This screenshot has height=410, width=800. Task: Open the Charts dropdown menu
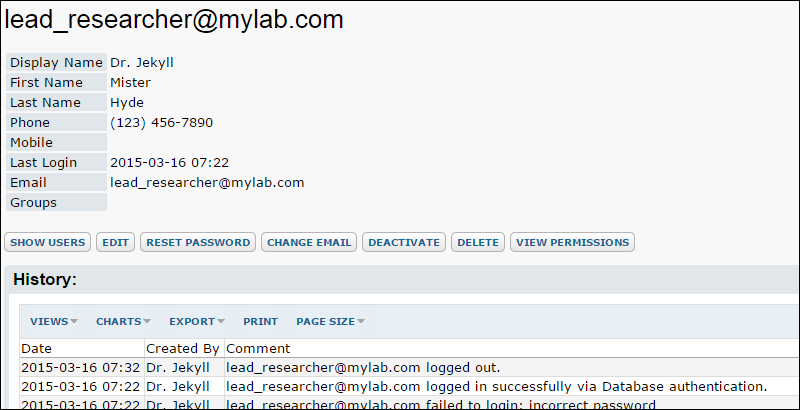[123, 321]
